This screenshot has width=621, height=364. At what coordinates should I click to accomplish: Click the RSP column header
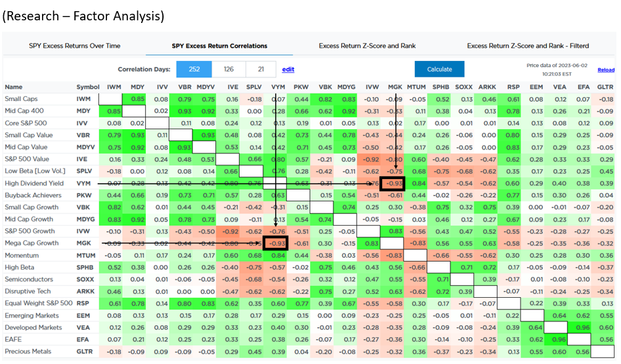513,87
